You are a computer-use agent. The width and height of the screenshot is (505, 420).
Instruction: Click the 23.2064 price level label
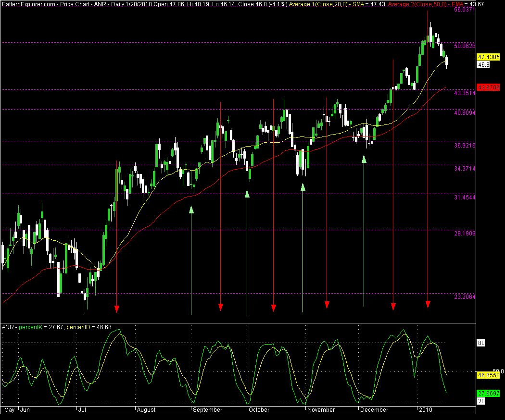(x=465, y=297)
